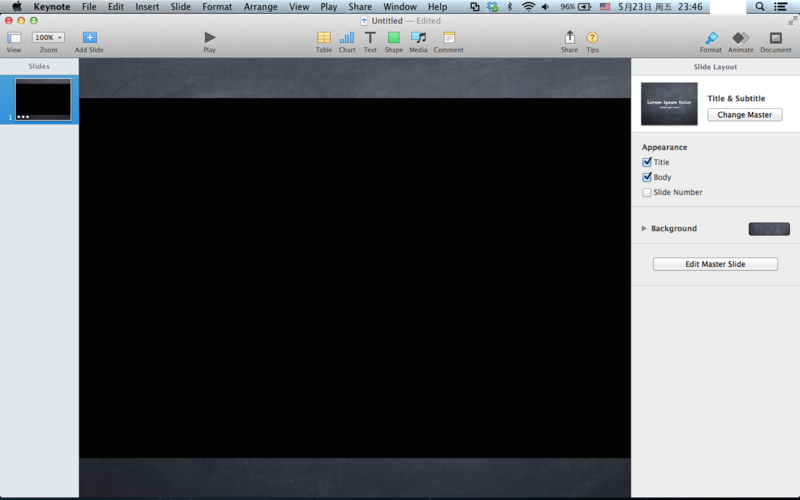The image size is (800, 500).
Task: Click the Change Master button
Action: 744,115
